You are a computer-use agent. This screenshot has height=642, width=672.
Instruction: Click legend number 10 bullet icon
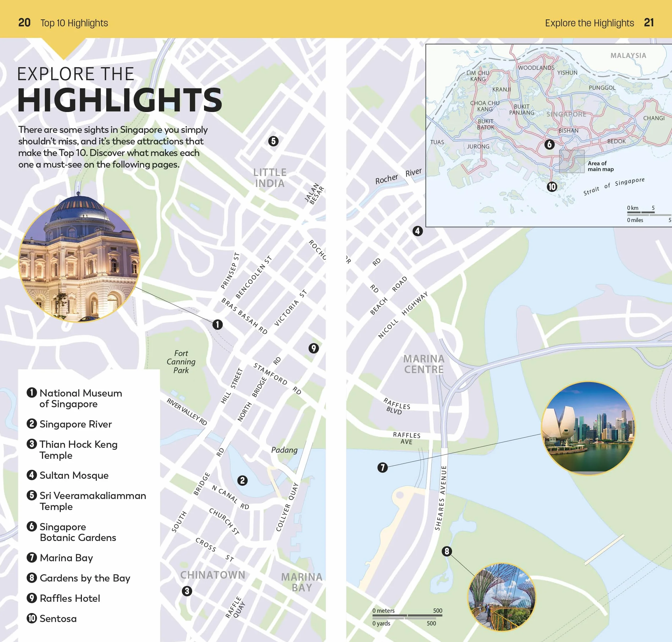32,618
